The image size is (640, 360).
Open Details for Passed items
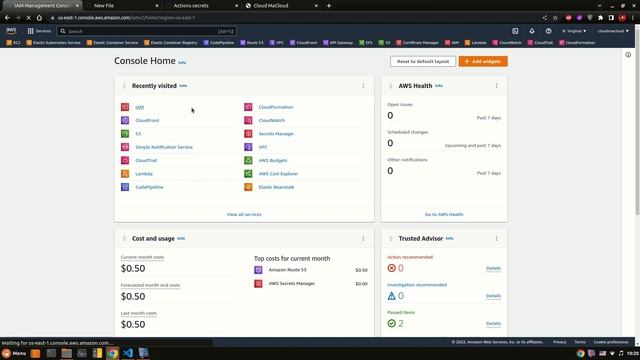click(493, 324)
